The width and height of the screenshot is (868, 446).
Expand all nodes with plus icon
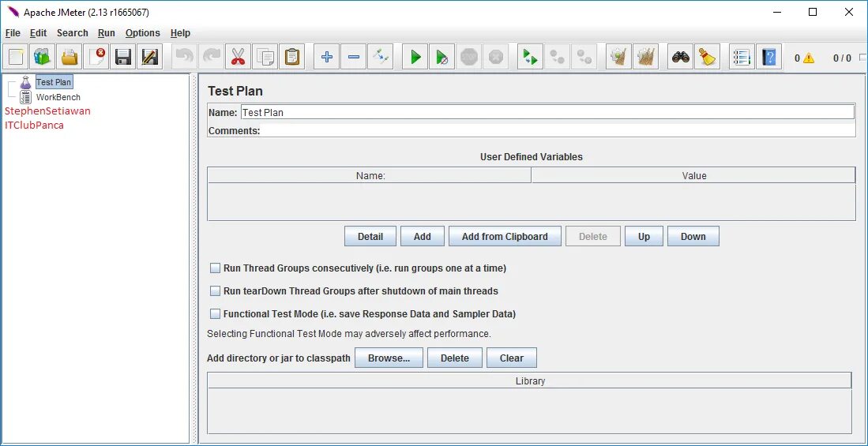327,57
